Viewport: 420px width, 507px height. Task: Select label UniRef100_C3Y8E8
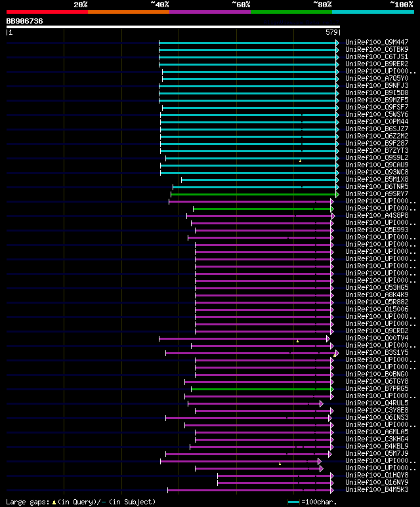(x=377, y=411)
